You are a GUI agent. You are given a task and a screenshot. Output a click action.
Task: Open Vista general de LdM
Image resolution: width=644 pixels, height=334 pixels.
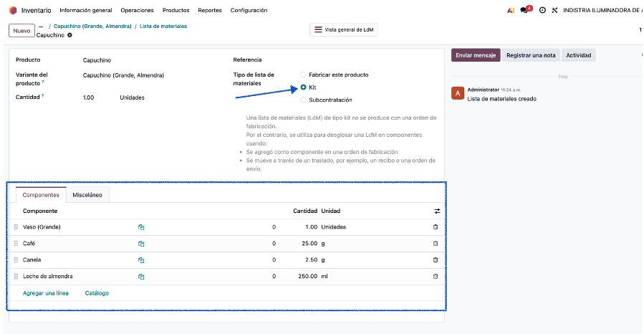coord(344,30)
